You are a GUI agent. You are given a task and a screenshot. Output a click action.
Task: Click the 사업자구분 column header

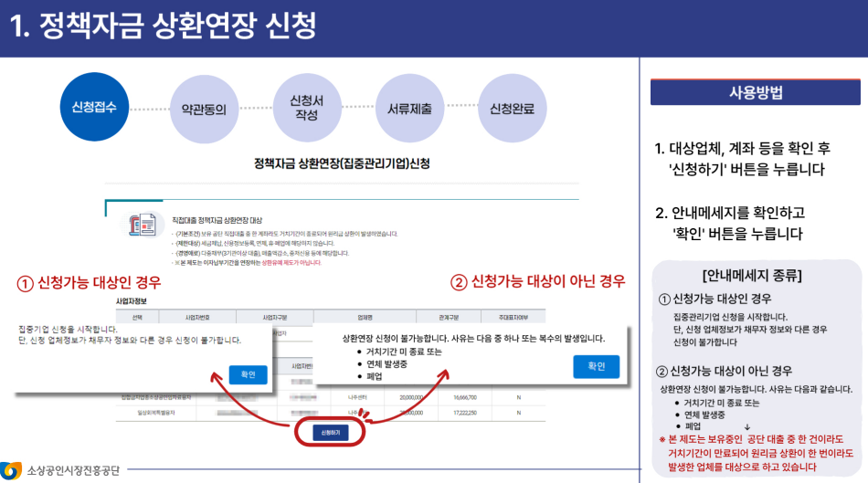click(x=275, y=318)
